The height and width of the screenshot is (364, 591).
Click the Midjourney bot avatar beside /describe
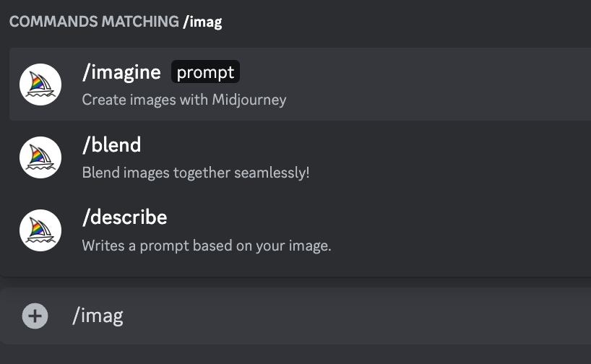point(40,230)
